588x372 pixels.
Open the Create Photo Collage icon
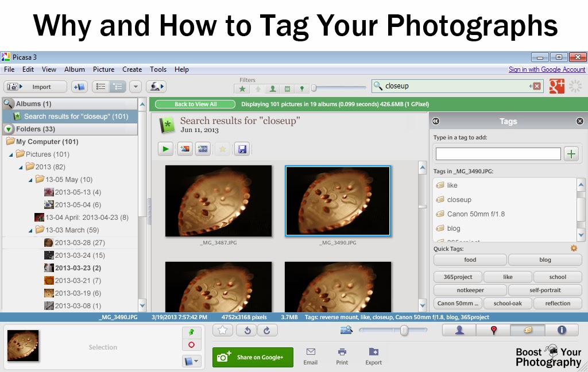click(x=185, y=149)
